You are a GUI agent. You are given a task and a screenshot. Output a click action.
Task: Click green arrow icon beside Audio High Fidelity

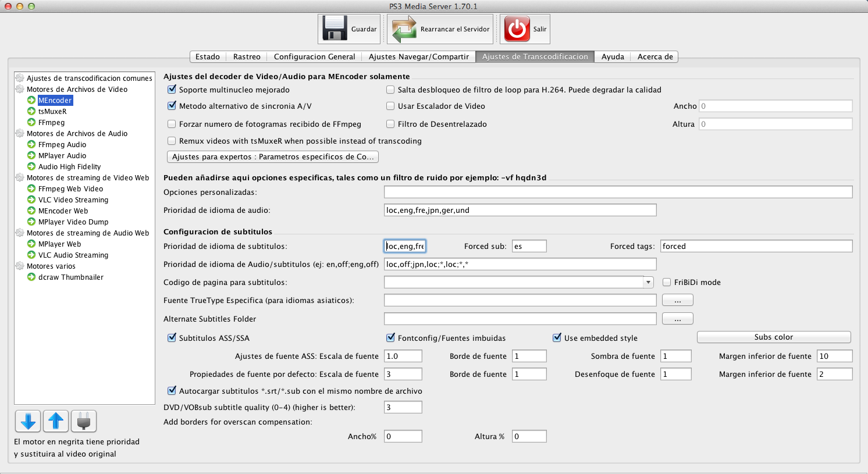(32, 166)
